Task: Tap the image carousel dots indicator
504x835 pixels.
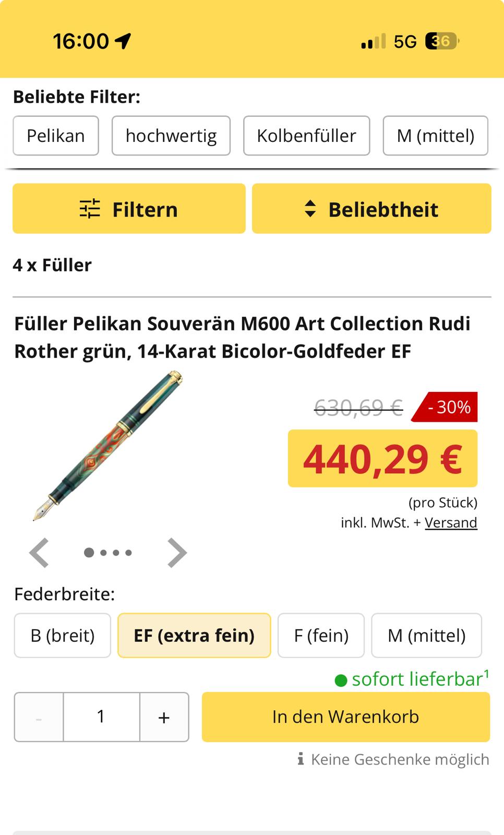Action: pos(108,552)
